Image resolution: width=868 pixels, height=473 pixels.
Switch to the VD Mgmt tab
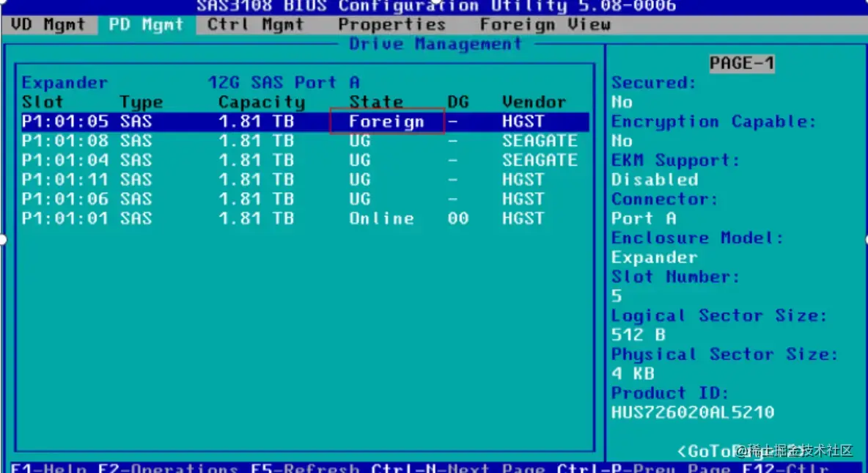[48, 25]
